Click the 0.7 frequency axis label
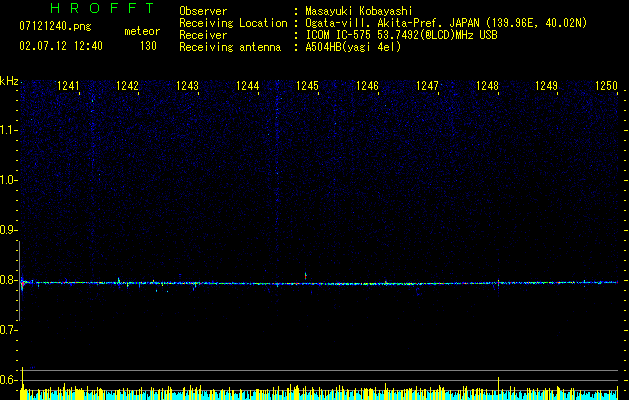This screenshot has width=629, height=400. tap(7, 330)
